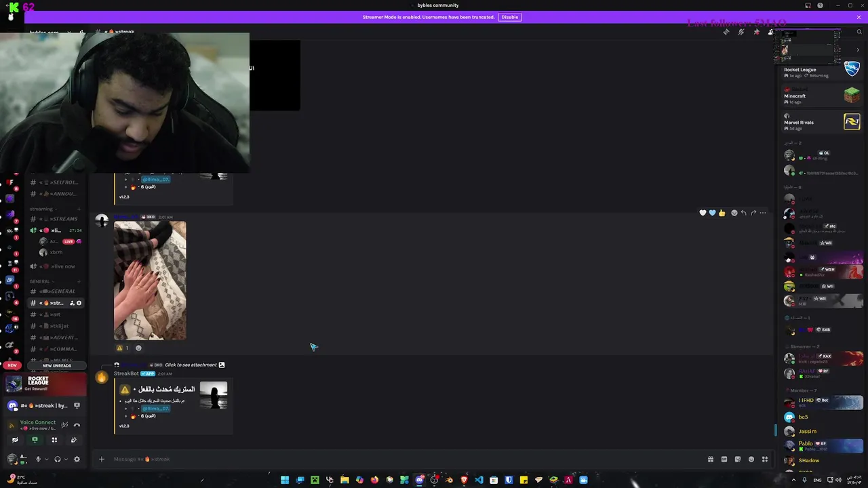Forward the hovered image message
868x488 pixels.
pyautogui.click(x=753, y=213)
